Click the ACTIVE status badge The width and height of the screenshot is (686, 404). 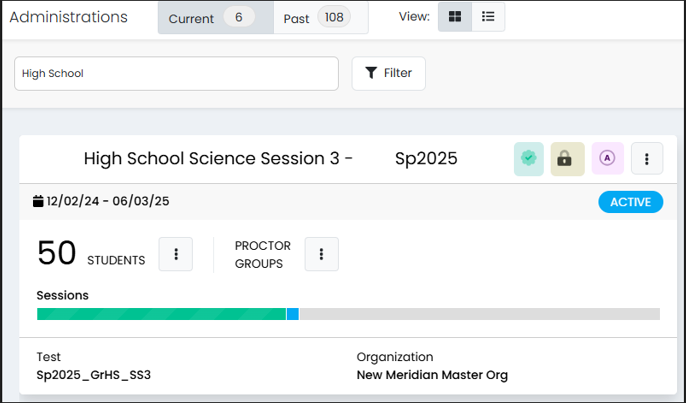coord(630,202)
